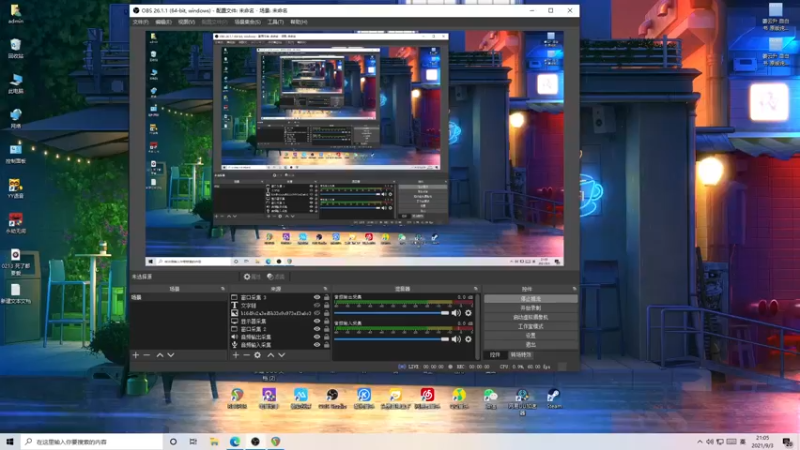Screen dimensions: 800x450
Task: Open the red NetEase music desktop shortcut
Action: click(x=427, y=398)
